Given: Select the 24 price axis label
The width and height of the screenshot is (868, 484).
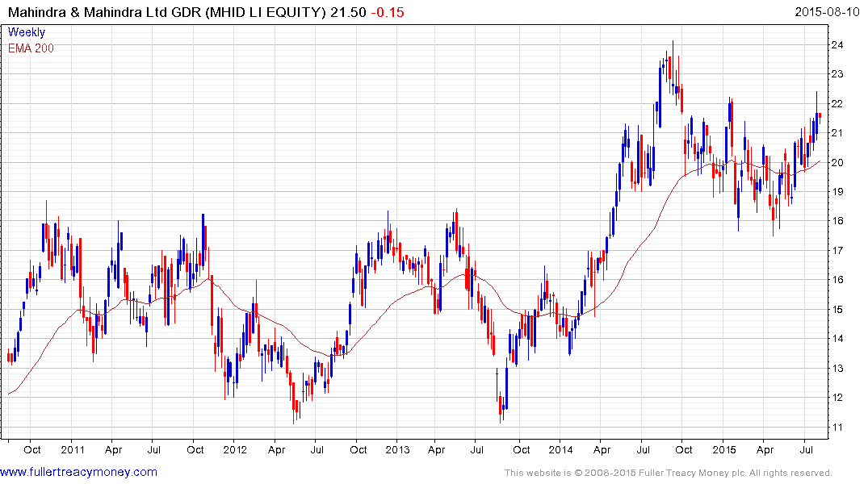Looking at the screenshot, I should pos(837,45).
